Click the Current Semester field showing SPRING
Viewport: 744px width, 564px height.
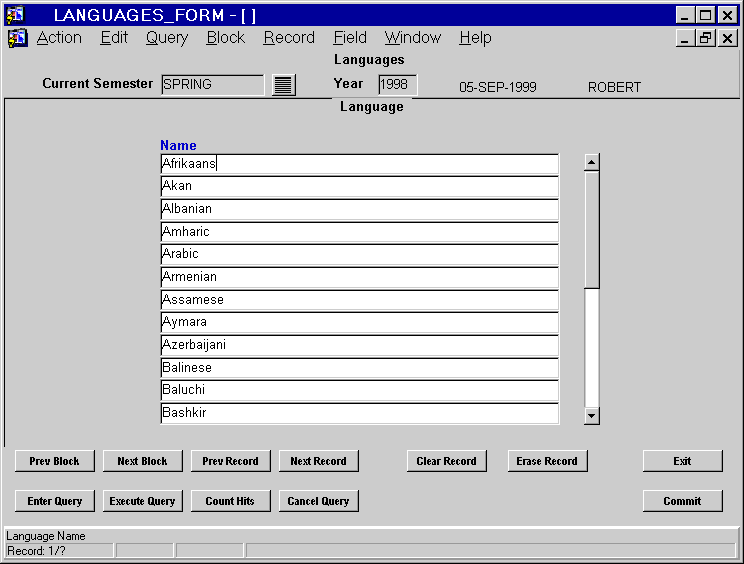pyautogui.click(x=213, y=85)
